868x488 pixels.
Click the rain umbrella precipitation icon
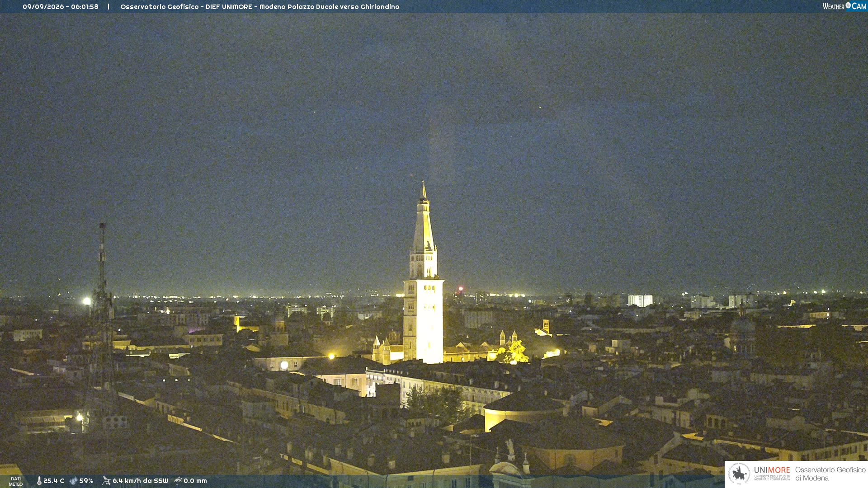click(x=178, y=481)
